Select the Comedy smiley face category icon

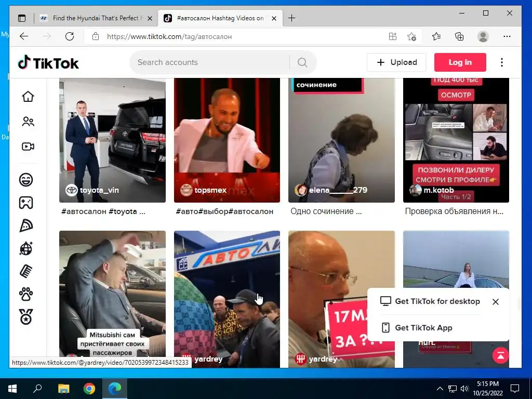coord(26,179)
